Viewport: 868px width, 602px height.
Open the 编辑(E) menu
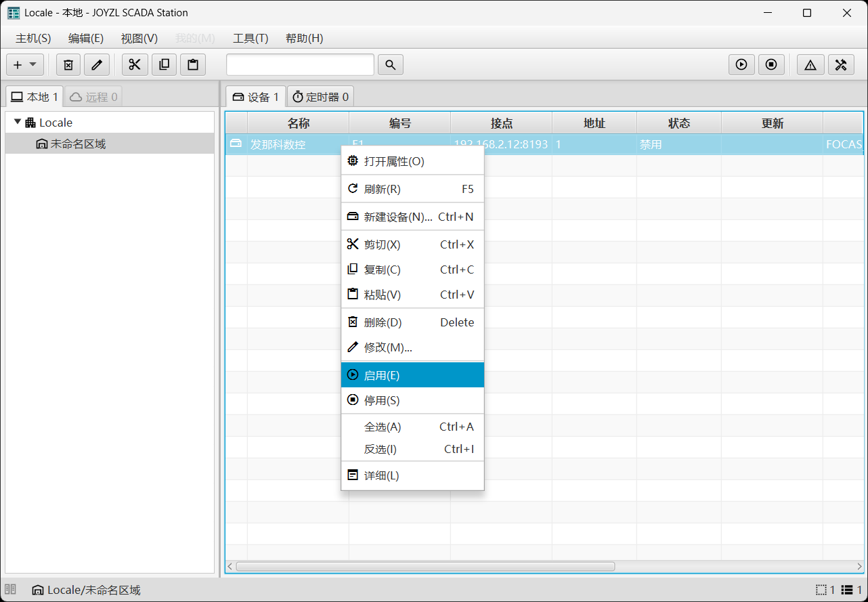tap(86, 39)
